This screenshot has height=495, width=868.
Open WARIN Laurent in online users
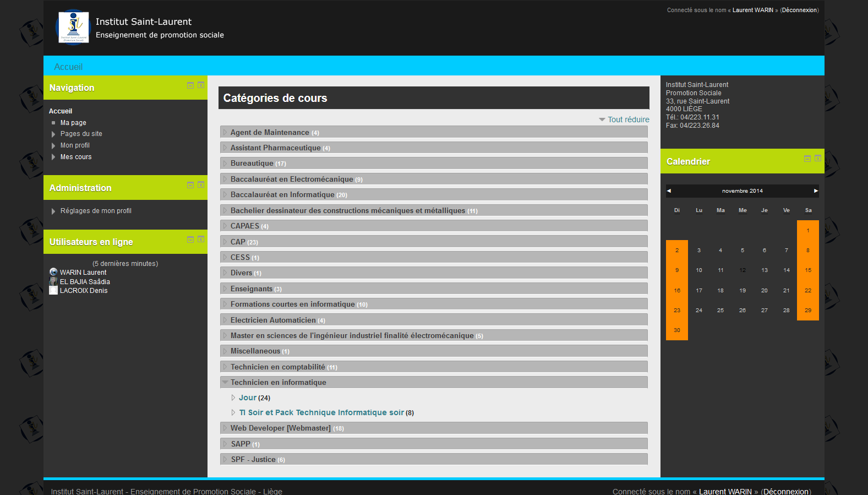click(x=83, y=273)
